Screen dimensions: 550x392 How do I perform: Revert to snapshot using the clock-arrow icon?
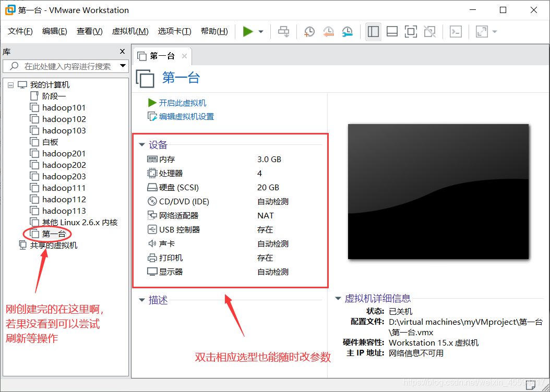coord(328,31)
